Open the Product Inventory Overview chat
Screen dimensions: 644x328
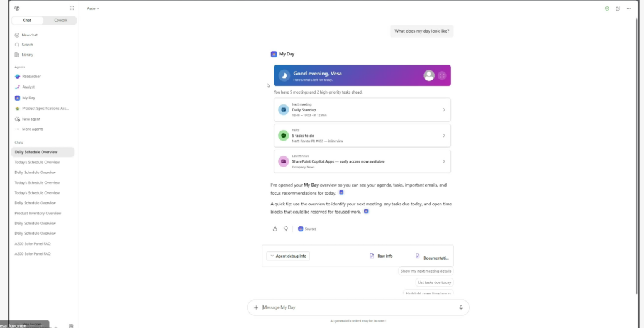pos(38,213)
